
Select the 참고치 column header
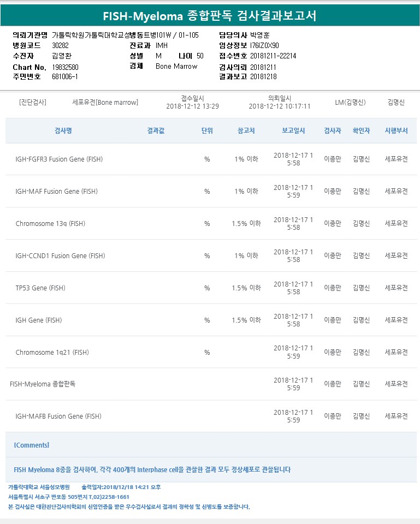(x=246, y=131)
